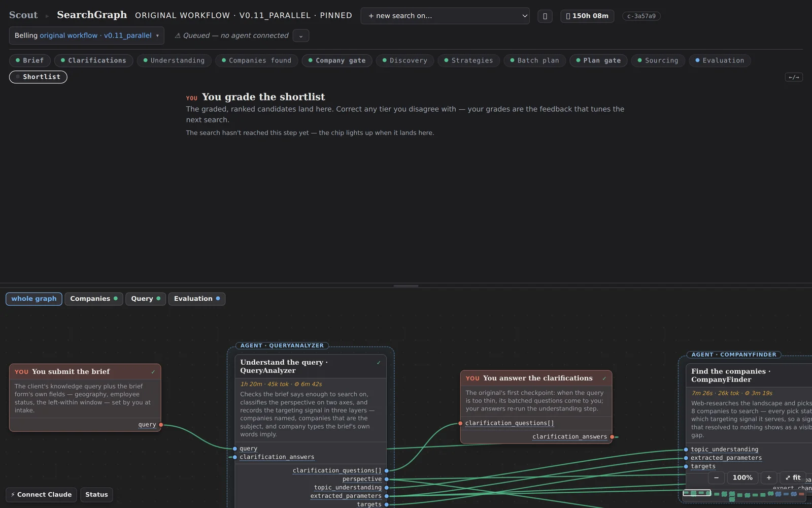The image size is (812, 508).
Task: Open the Status panel
Action: [x=96, y=495]
